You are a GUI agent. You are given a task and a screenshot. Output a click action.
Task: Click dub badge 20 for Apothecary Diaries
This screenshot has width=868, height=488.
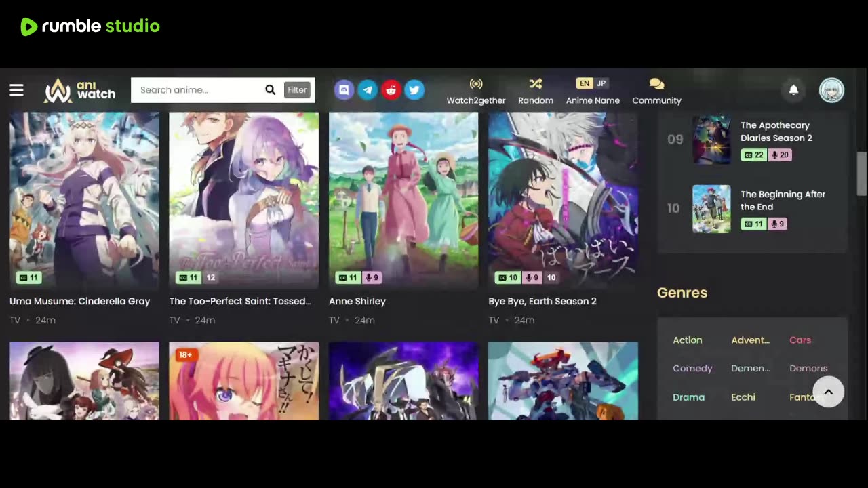[780, 155]
